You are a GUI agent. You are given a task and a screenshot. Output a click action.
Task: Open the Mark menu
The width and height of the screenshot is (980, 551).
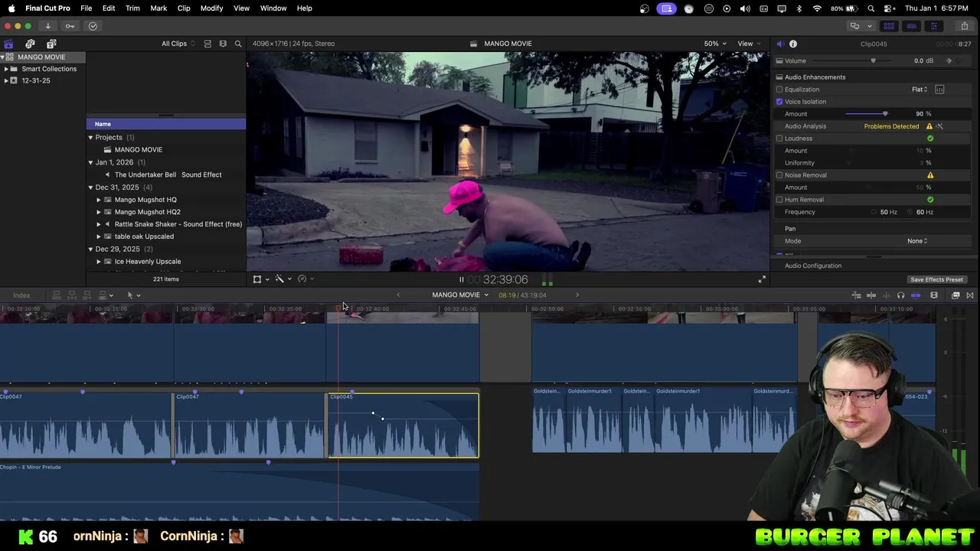click(x=158, y=8)
